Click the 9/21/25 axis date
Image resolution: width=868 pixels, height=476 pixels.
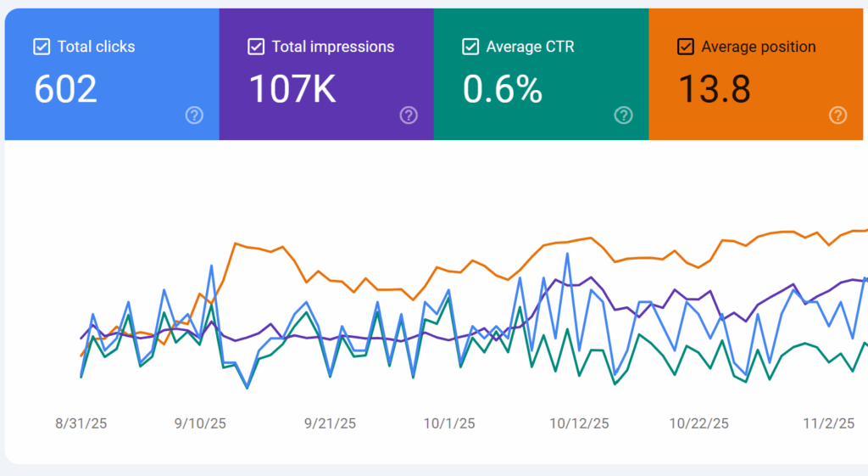[x=332, y=423]
